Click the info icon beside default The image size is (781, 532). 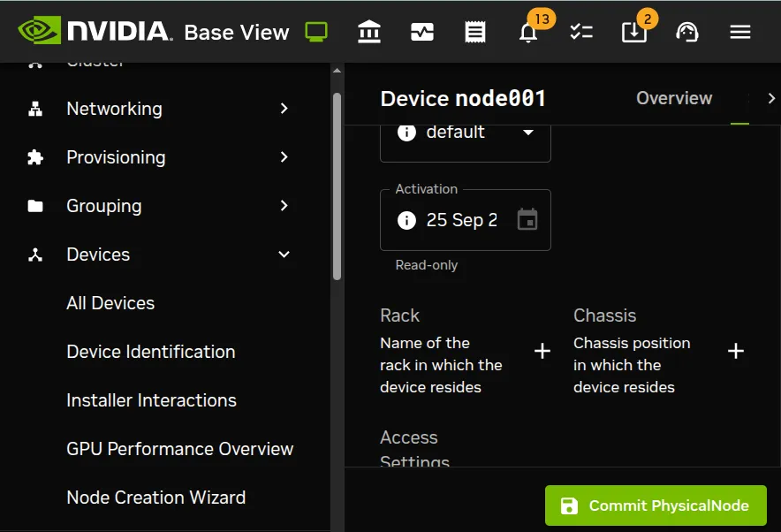[406, 133]
